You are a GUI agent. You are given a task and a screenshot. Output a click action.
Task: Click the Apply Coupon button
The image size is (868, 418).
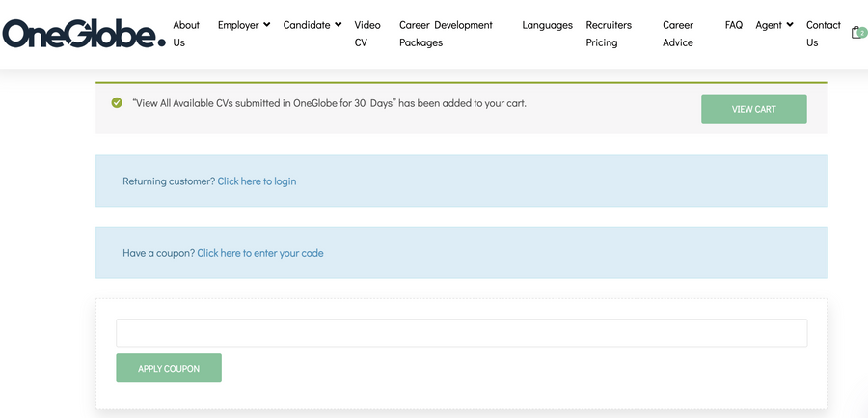tap(169, 368)
